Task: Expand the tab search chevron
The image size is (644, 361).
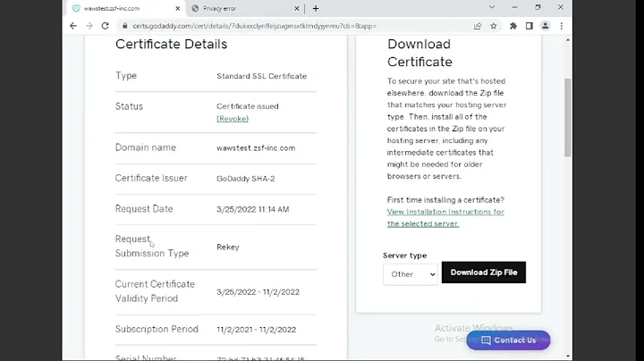Action: (492, 7)
